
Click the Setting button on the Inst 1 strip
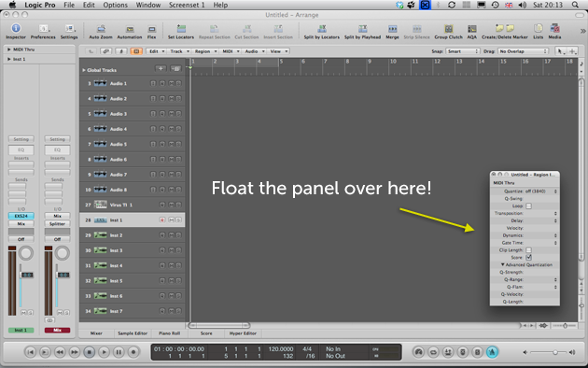(21, 139)
